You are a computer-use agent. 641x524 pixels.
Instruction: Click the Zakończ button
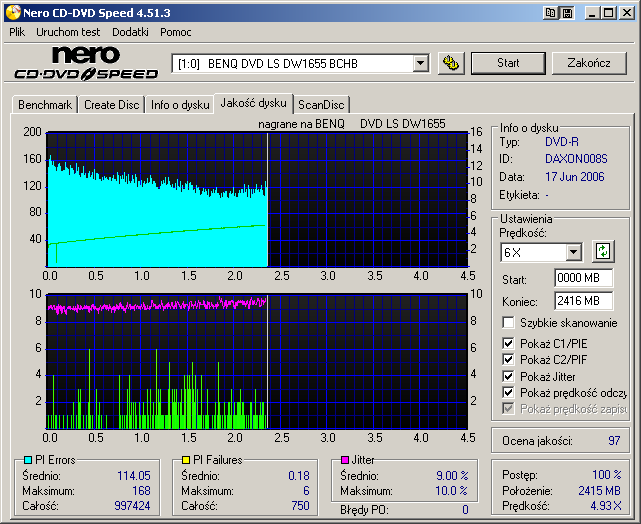pos(589,63)
